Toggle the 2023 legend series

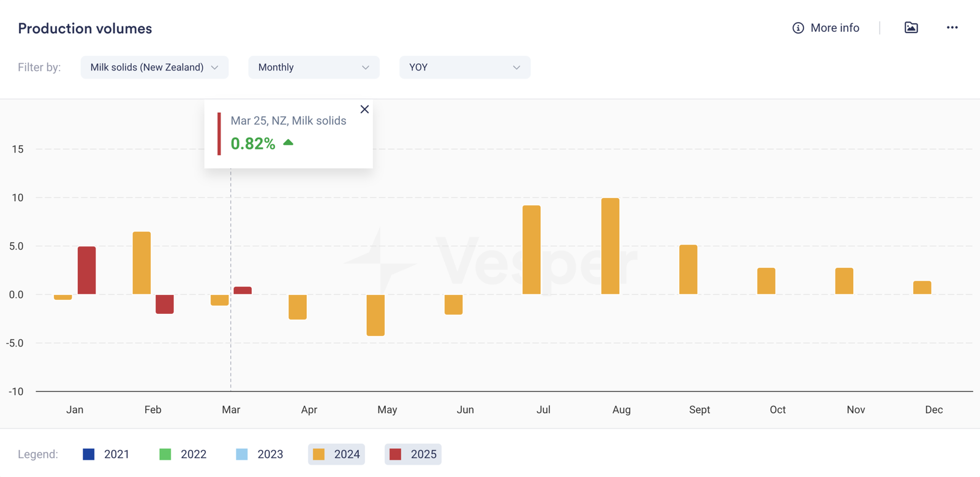259,454
